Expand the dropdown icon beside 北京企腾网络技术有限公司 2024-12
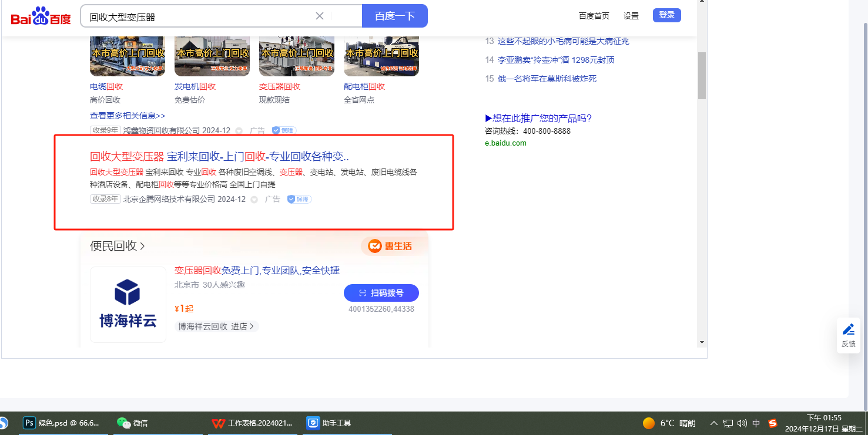 tap(254, 200)
